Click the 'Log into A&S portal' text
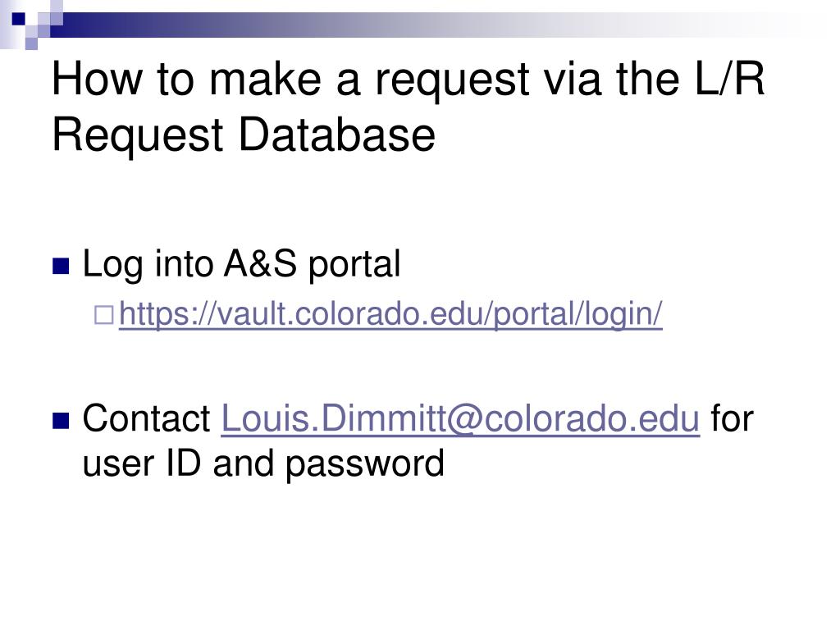 tap(242, 264)
